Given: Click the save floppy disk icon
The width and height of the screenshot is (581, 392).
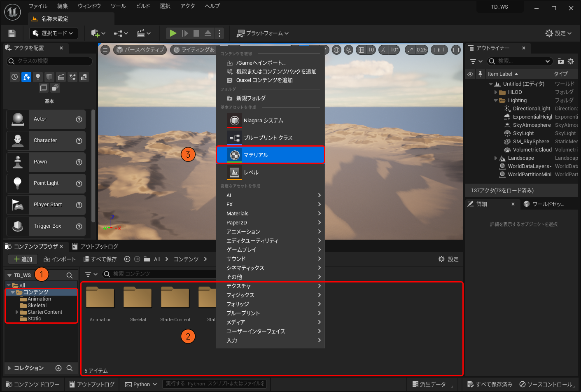Looking at the screenshot, I should tap(12, 33).
